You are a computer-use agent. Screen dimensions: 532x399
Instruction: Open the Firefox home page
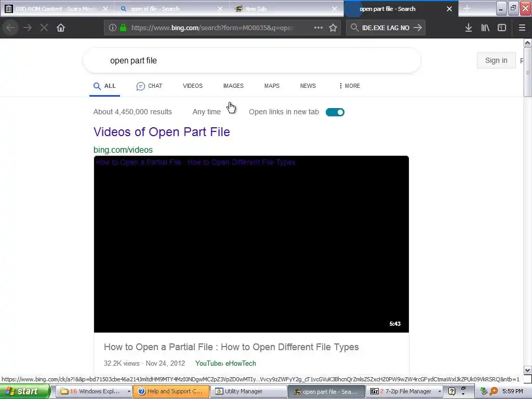(61, 28)
